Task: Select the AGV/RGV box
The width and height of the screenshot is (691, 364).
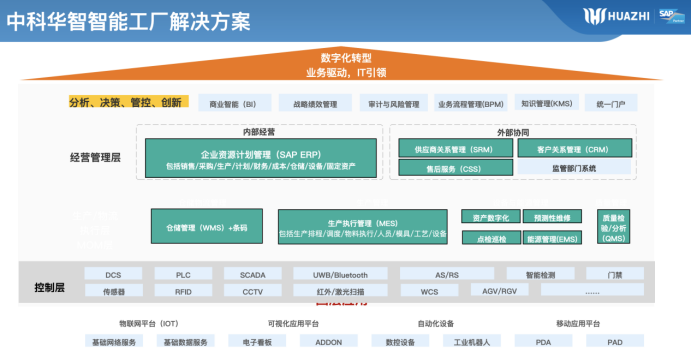Action: click(x=499, y=290)
